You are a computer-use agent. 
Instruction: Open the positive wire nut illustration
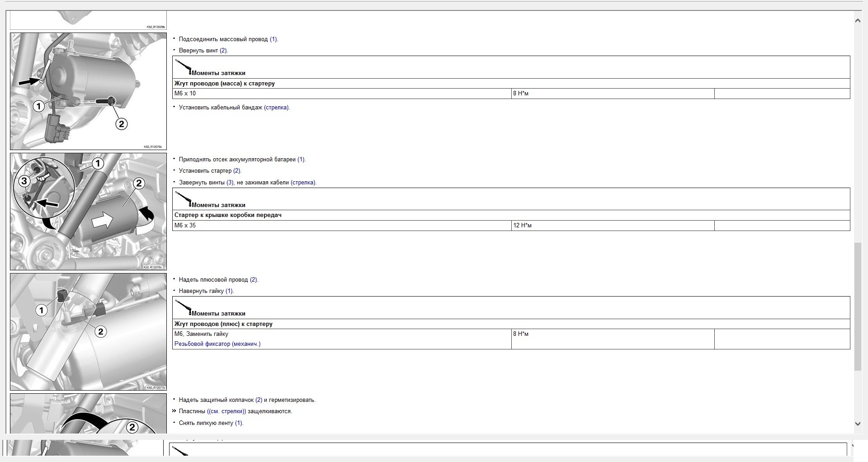pos(88,332)
